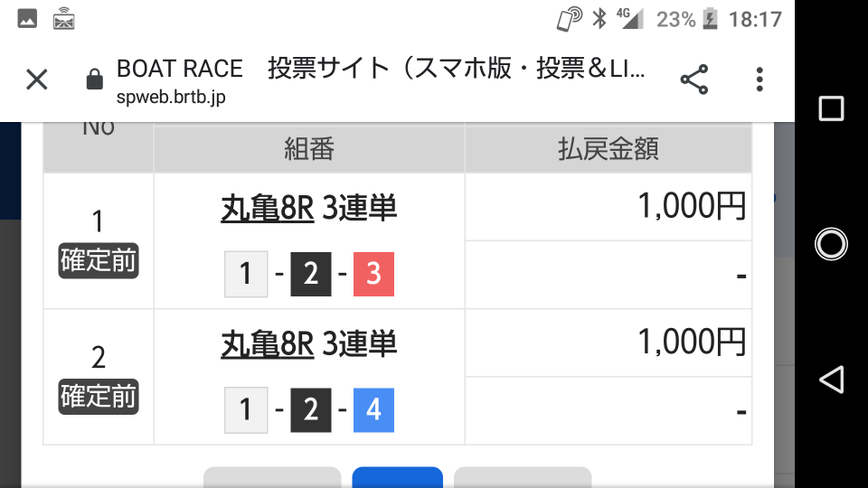Image resolution: width=868 pixels, height=488 pixels.
Task: Tap the left gray button at the bottom
Action: click(x=272, y=477)
